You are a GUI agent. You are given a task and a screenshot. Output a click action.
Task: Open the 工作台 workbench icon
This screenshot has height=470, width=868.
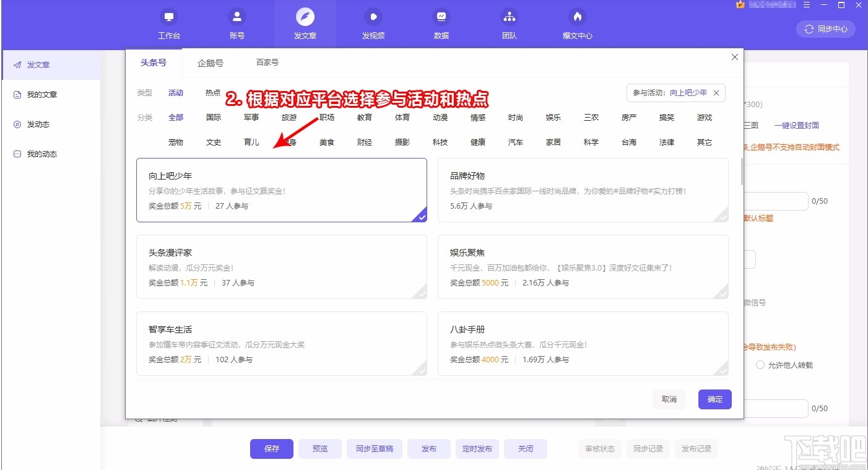pos(168,24)
